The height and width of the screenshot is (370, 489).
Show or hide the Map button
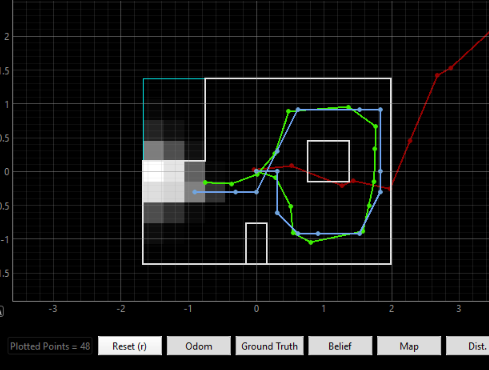(409, 346)
